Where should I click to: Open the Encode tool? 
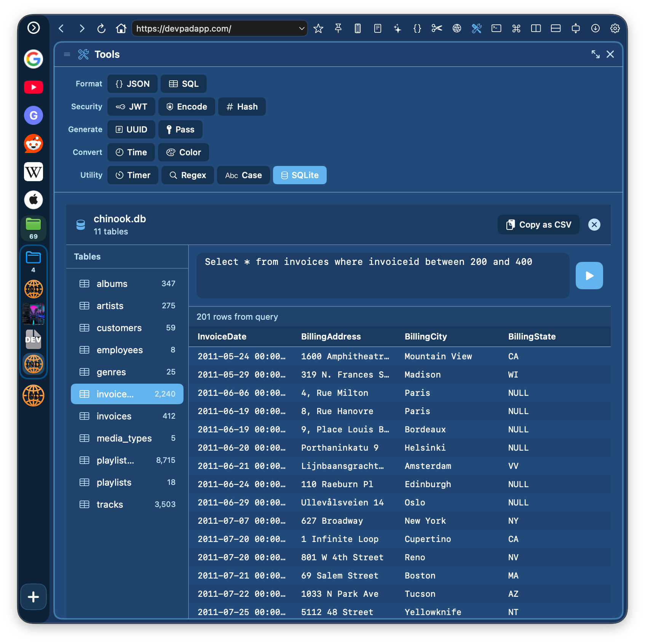click(x=187, y=107)
